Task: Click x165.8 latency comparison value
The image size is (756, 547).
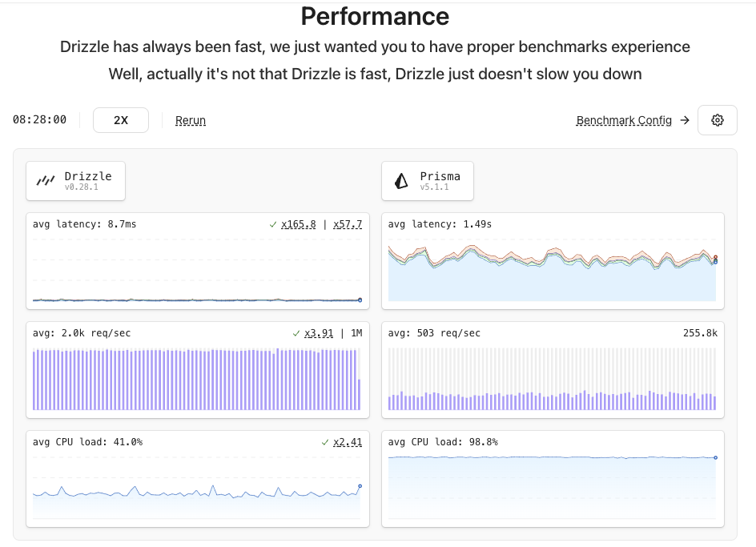Action: click(x=299, y=224)
